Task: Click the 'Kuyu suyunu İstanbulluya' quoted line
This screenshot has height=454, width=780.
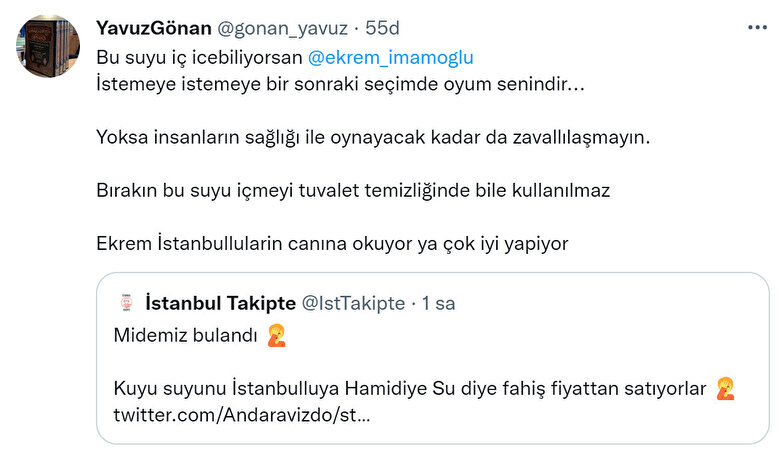Action: click(x=410, y=387)
